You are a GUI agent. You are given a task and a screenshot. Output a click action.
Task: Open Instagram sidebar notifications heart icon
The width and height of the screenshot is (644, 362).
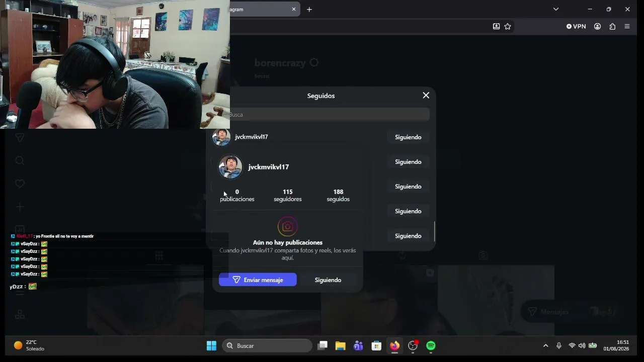(20, 184)
